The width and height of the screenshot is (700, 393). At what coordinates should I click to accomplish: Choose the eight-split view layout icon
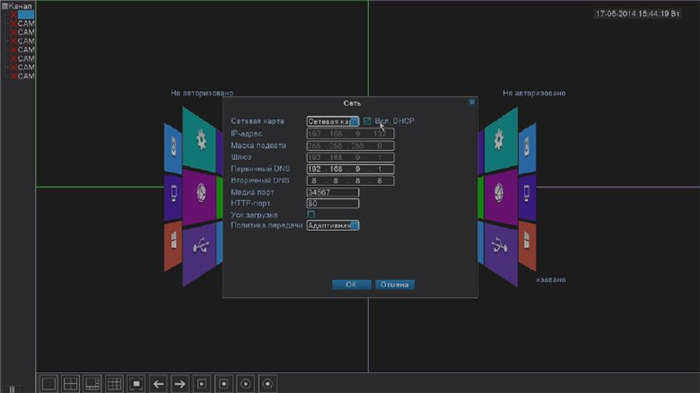[x=92, y=384]
